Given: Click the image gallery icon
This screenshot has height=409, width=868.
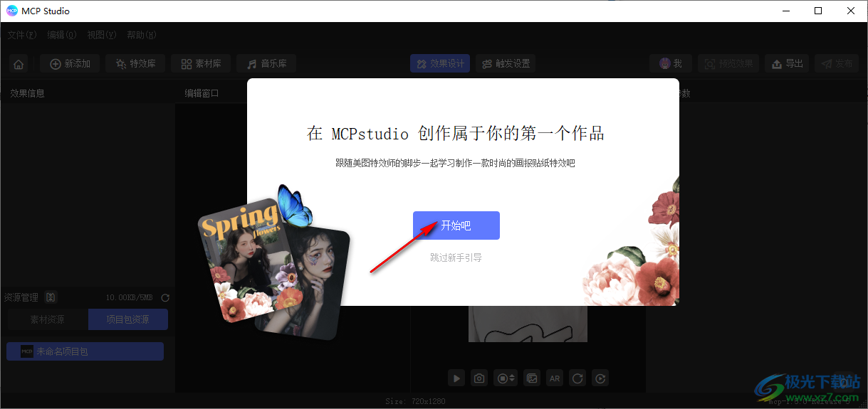Looking at the screenshot, I should point(531,378).
